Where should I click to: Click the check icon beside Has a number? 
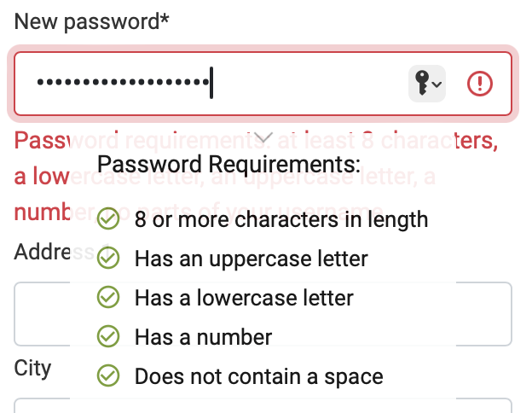point(108,336)
